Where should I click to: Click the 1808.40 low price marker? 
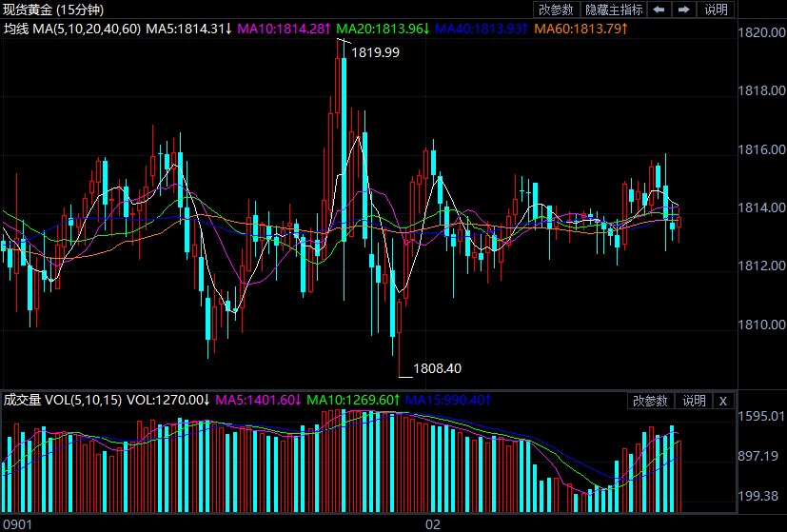pyautogui.click(x=437, y=369)
